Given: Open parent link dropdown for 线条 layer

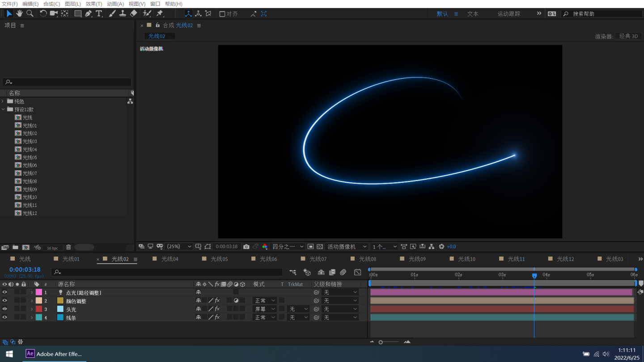Looking at the screenshot, I should pos(340,317).
